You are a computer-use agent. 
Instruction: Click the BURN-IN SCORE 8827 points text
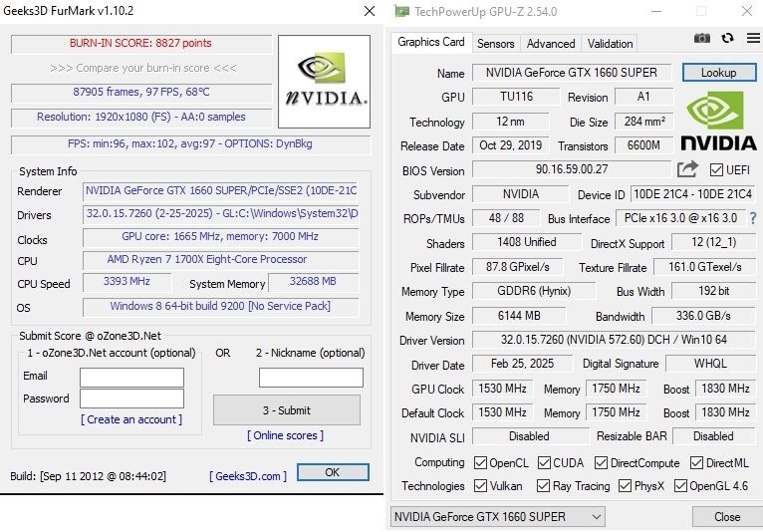click(x=140, y=43)
